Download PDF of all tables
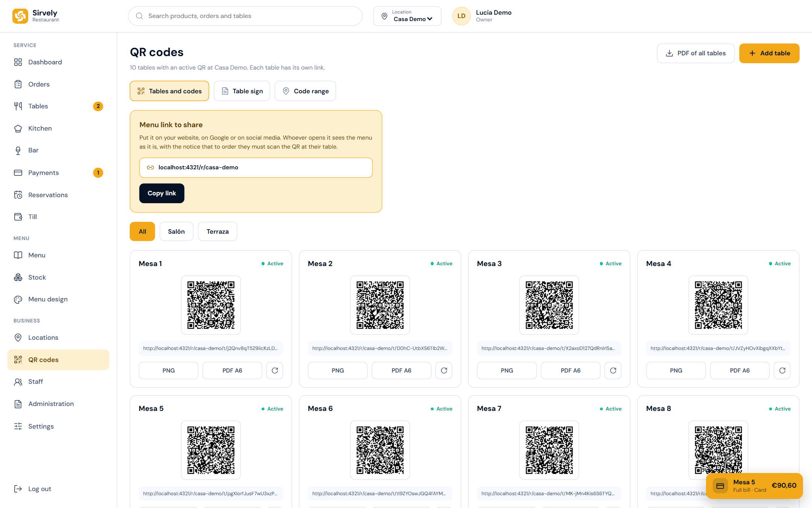Screen dimensions: 812x508 696,53
